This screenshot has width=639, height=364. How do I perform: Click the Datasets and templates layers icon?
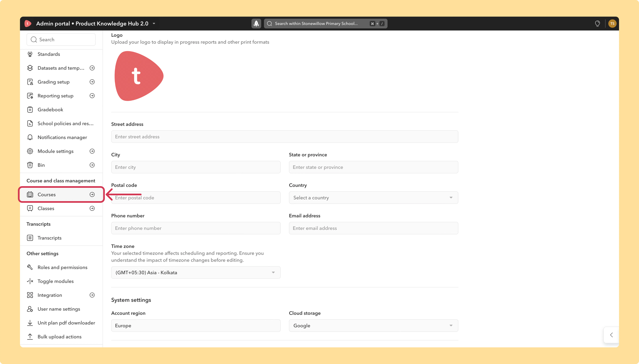pos(30,68)
